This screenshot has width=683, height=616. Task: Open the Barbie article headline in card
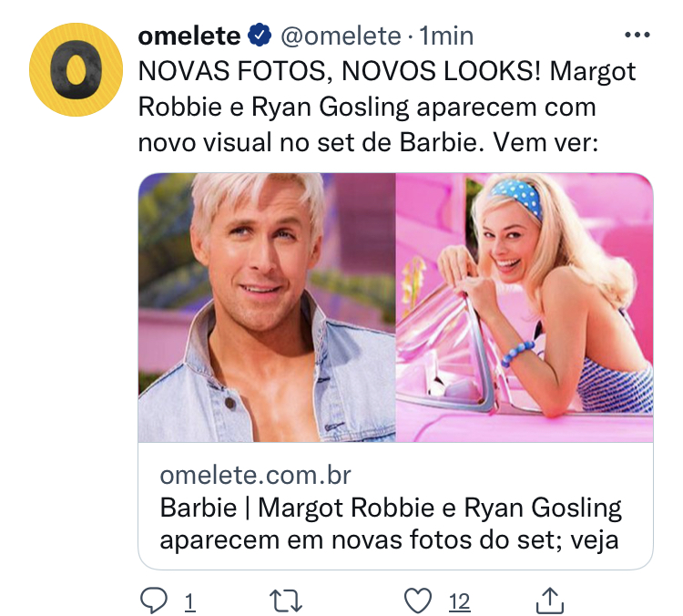(x=390, y=508)
